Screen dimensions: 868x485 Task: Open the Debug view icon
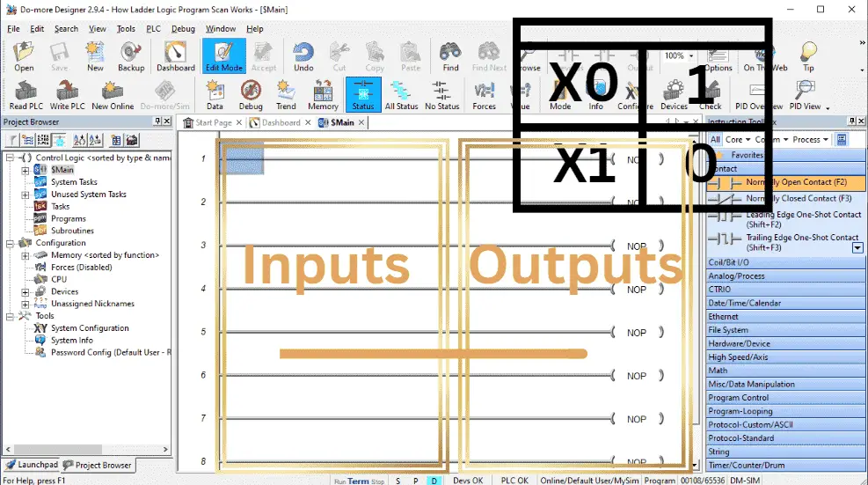pos(251,95)
